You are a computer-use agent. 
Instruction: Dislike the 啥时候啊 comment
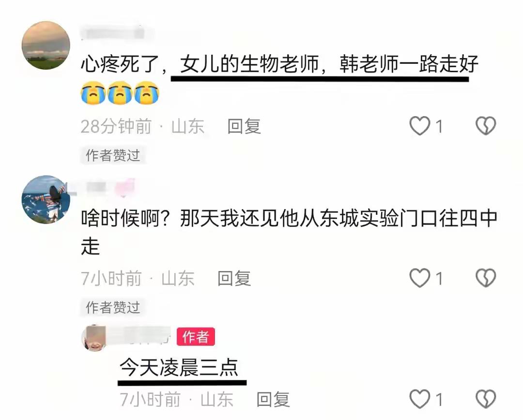(486, 278)
